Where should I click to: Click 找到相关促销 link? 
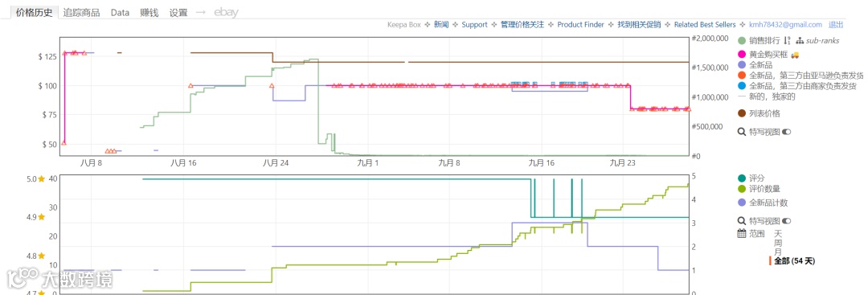click(x=639, y=24)
